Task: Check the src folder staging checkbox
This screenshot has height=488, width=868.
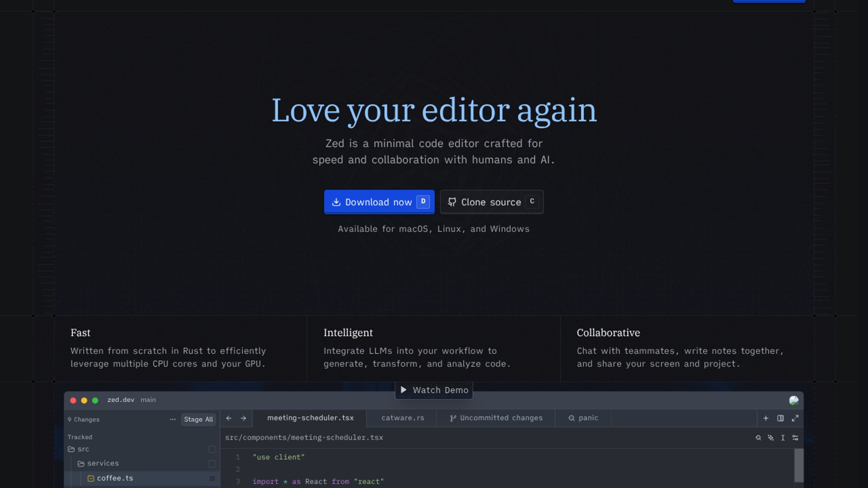Action: pos(212,449)
